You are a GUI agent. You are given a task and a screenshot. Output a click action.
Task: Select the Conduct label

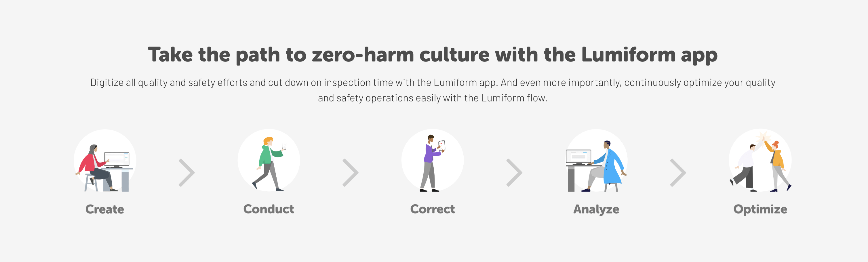point(269,209)
